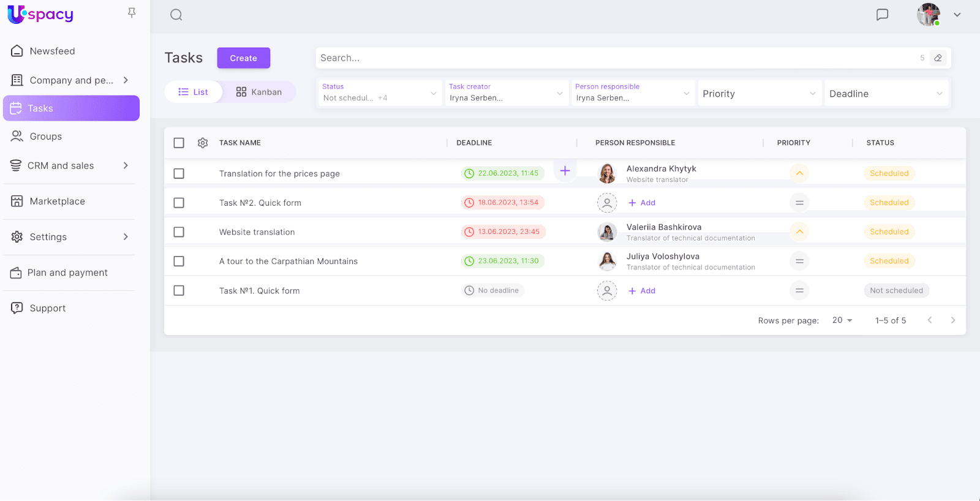Add responsible person for Task №2
Screen dimensions: 980x501
pos(642,203)
